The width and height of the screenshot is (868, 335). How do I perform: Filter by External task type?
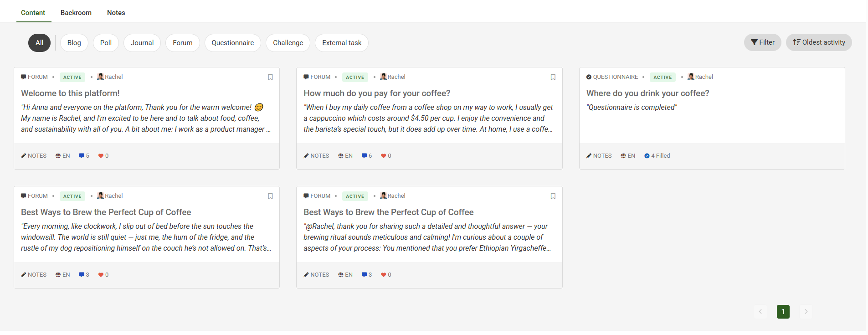(x=341, y=43)
